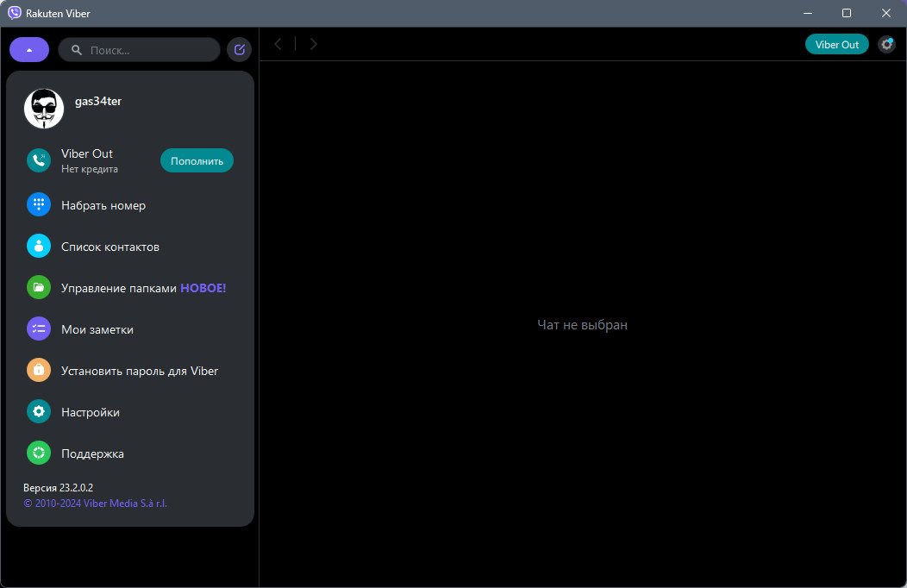Click the gas34ter profile avatar
Viewport: 907px width, 588px height.
pyautogui.click(x=44, y=109)
